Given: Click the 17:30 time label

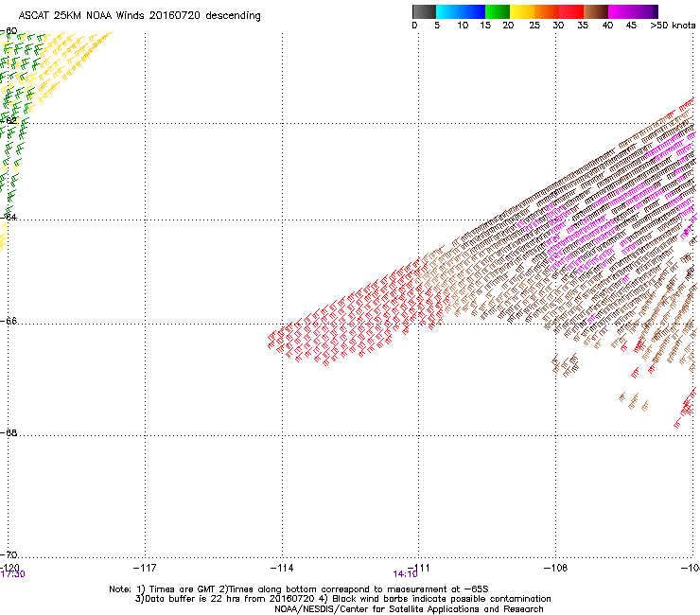Looking at the screenshot, I should point(13,574).
